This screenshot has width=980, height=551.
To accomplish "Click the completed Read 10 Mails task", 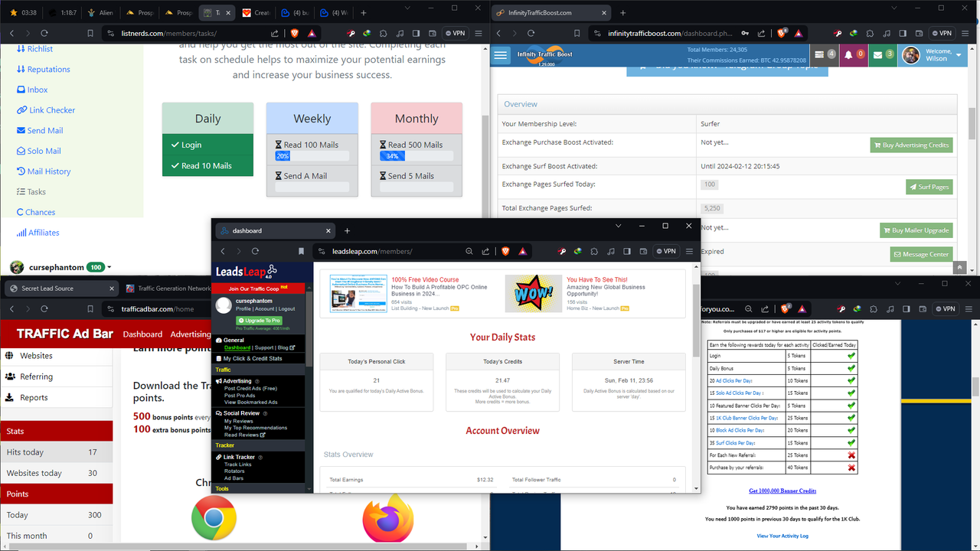I will [207, 165].
